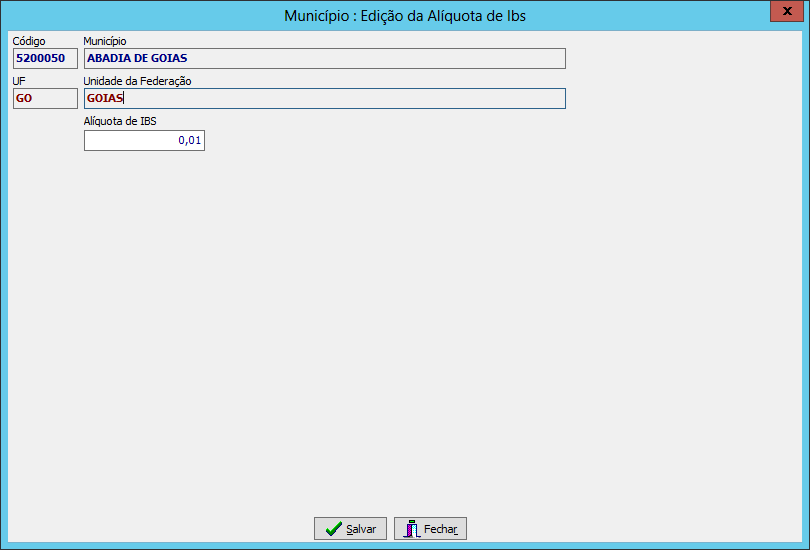Click the UF field containing GO
Viewport: 810px width, 551px height.
coord(44,98)
